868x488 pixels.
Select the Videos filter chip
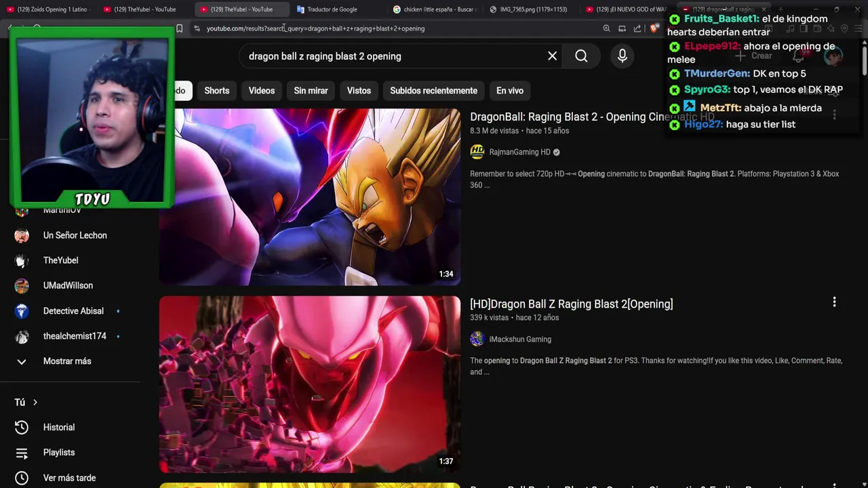(262, 91)
